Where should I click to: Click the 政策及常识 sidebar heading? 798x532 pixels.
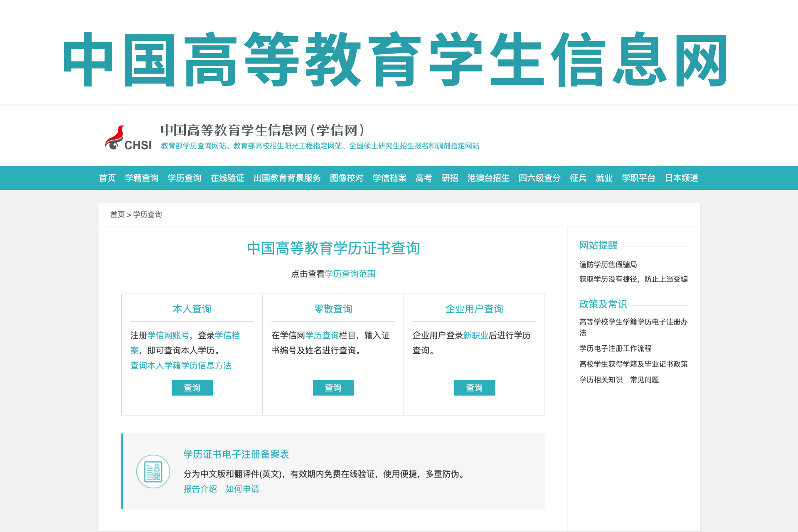point(603,304)
